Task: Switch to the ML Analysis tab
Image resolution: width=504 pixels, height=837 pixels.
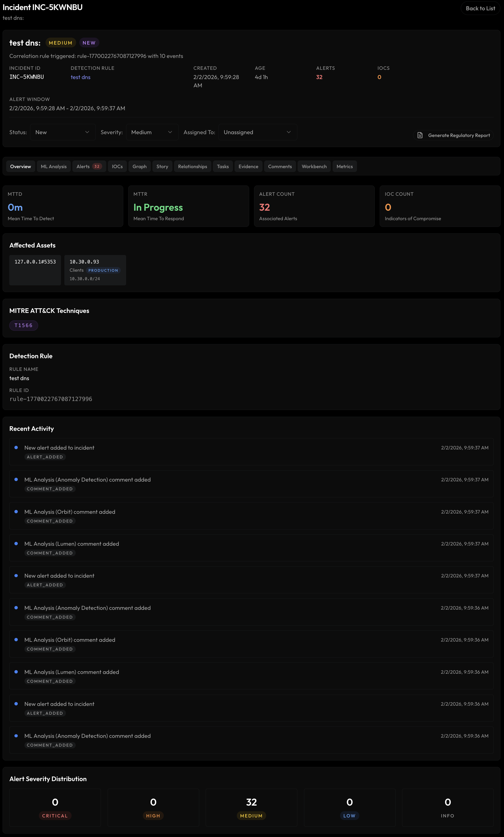Action: (x=53, y=166)
